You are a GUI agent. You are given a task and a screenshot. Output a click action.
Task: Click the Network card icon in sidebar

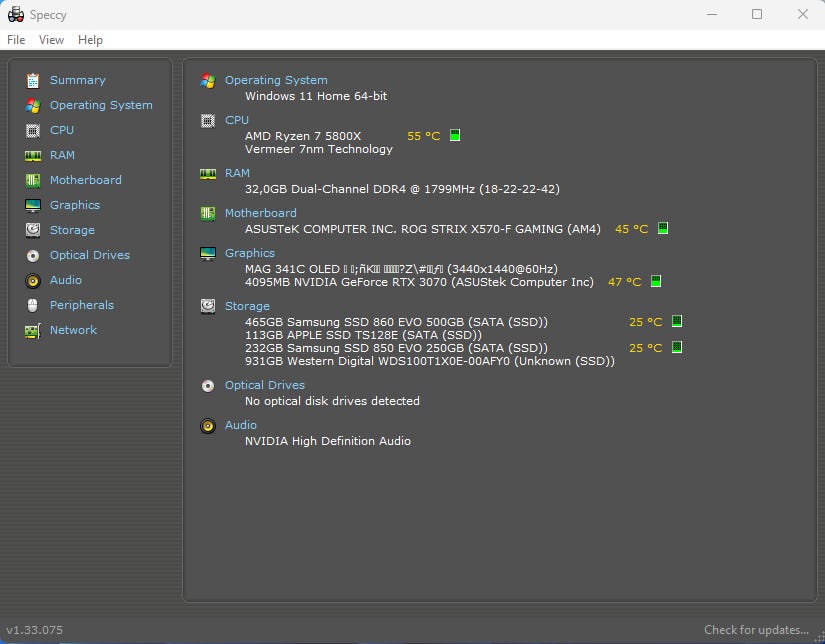tap(33, 331)
